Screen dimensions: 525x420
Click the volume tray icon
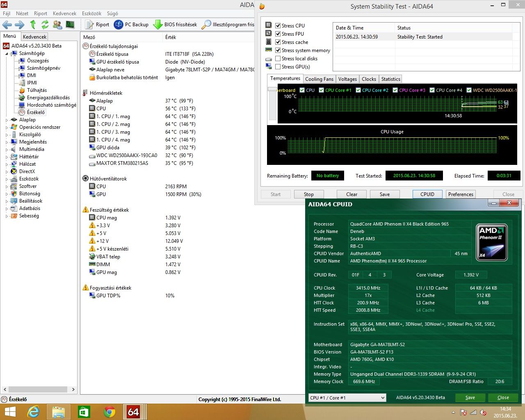[x=483, y=412]
